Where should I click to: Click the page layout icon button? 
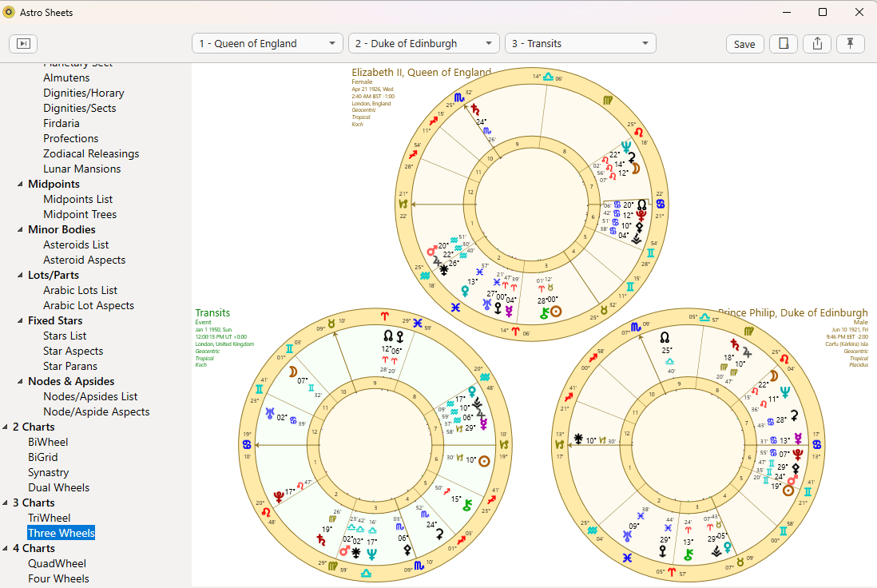point(784,44)
